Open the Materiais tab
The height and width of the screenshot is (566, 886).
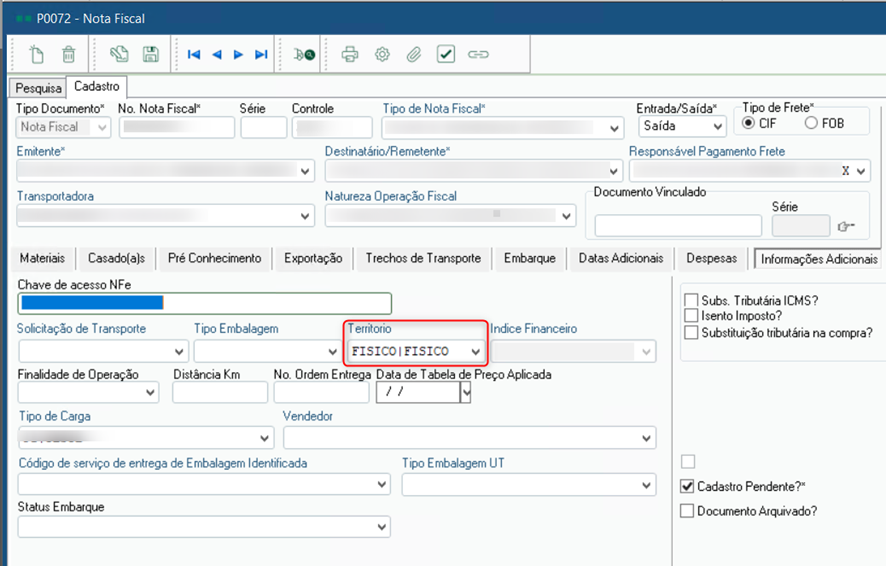coord(42,258)
